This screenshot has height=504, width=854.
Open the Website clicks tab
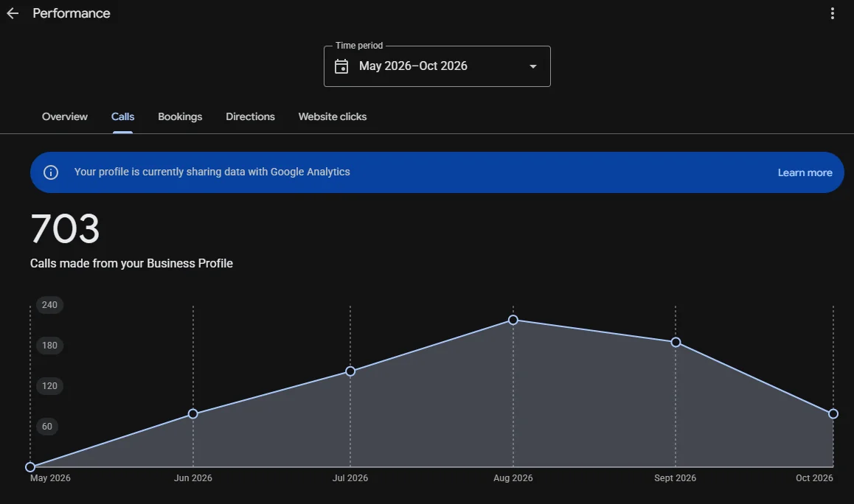[332, 116]
